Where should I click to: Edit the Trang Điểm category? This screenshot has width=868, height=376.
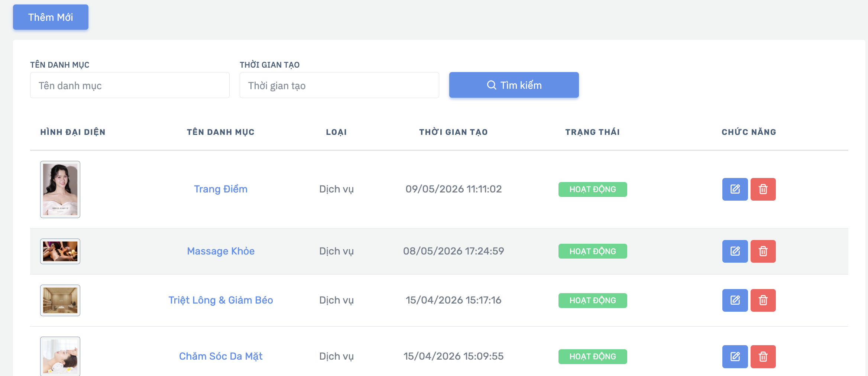coord(735,189)
